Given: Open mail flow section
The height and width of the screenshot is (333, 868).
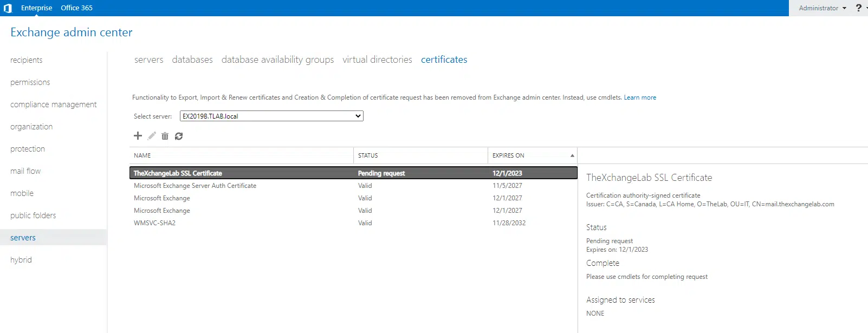Looking at the screenshot, I should 25,171.
